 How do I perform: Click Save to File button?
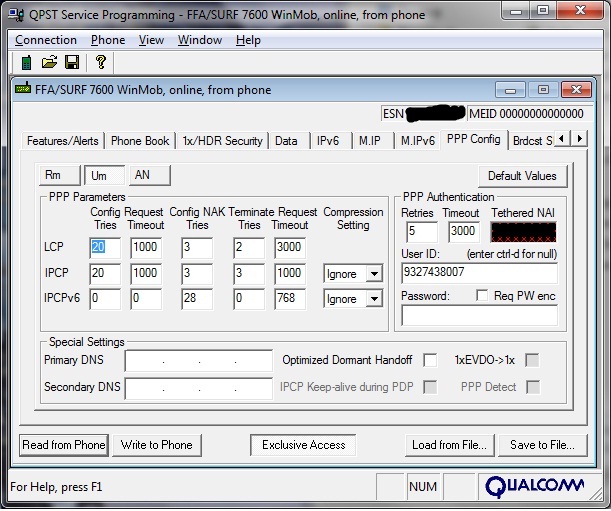542,445
